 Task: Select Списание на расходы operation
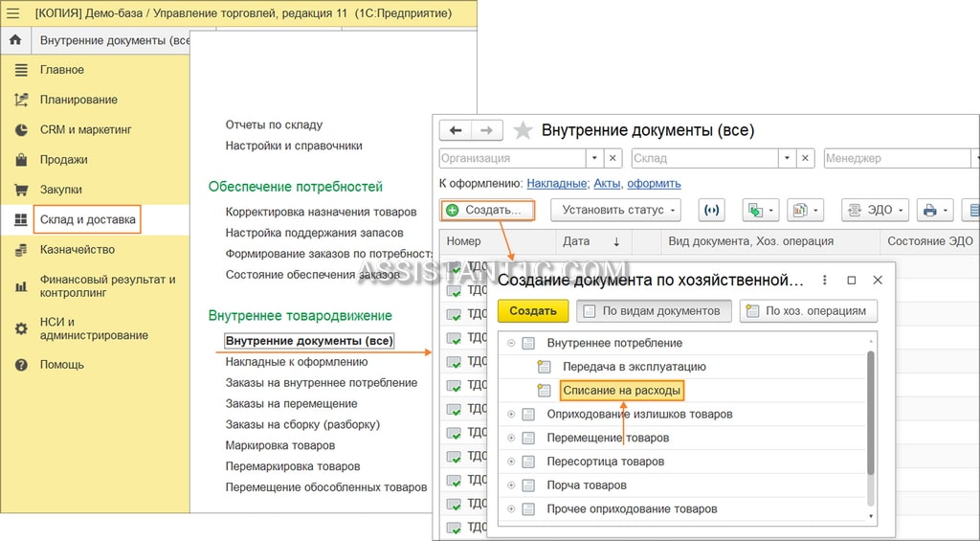click(621, 391)
